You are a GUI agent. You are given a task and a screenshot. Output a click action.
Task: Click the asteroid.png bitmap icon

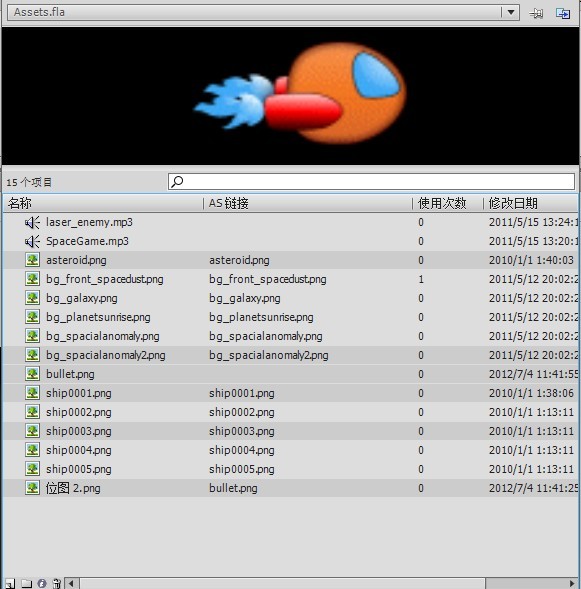pos(32,260)
